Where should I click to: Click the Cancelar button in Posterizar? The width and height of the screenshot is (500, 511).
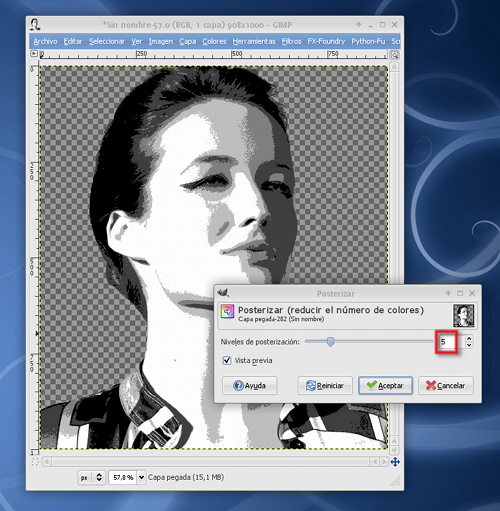(446, 386)
